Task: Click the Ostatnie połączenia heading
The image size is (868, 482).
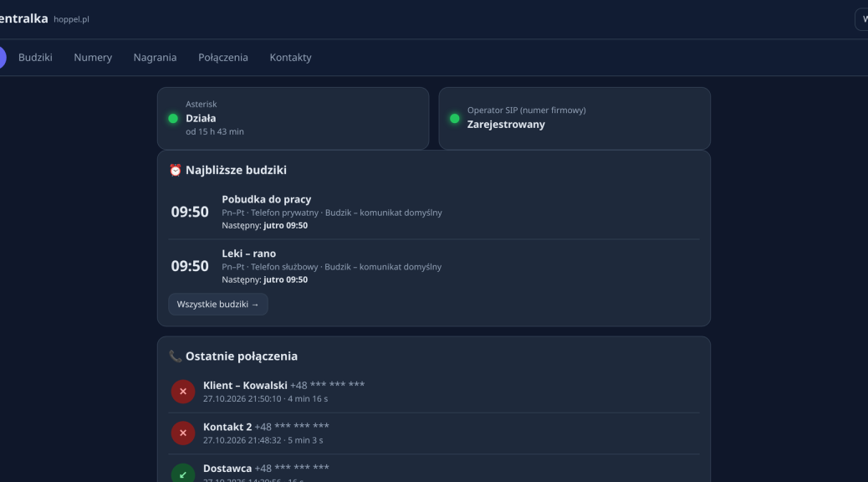Action: coord(242,356)
